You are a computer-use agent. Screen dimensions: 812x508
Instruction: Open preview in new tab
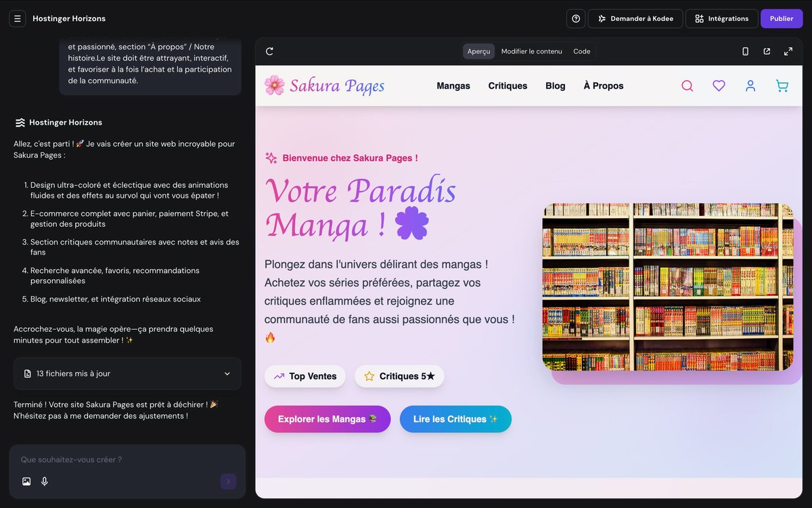767,51
